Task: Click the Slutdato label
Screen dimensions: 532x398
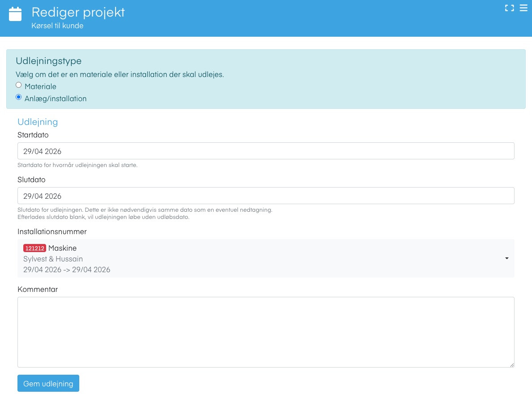Action: (x=31, y=180)
